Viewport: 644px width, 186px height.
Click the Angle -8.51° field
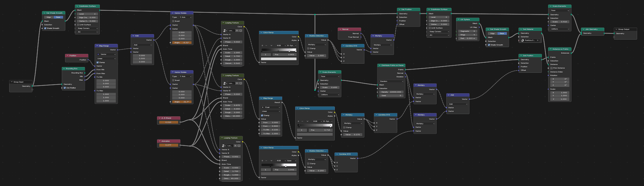pyautogui.click(x=182, y=43)
